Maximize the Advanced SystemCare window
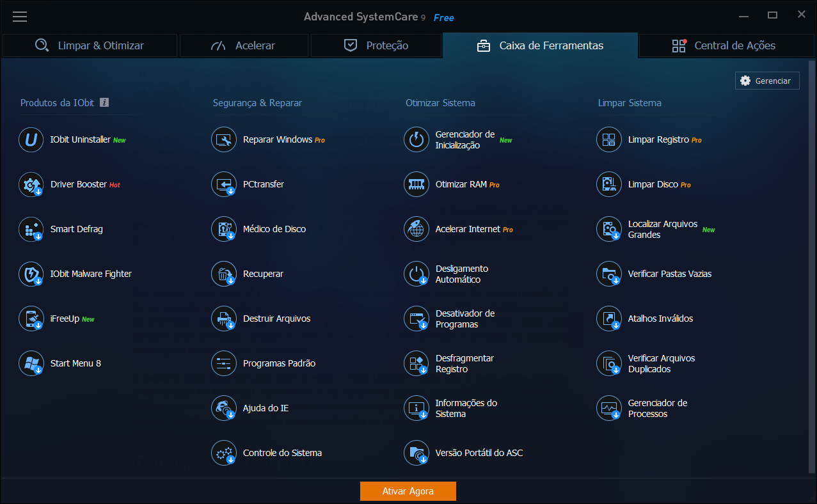This screenshot has width=817, height=504. tap(772, 15)
